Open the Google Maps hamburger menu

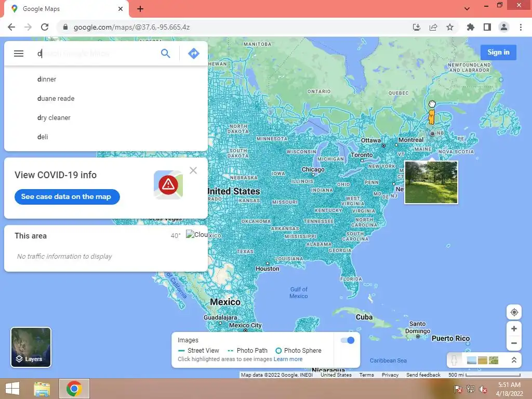(x=19, y=54)
